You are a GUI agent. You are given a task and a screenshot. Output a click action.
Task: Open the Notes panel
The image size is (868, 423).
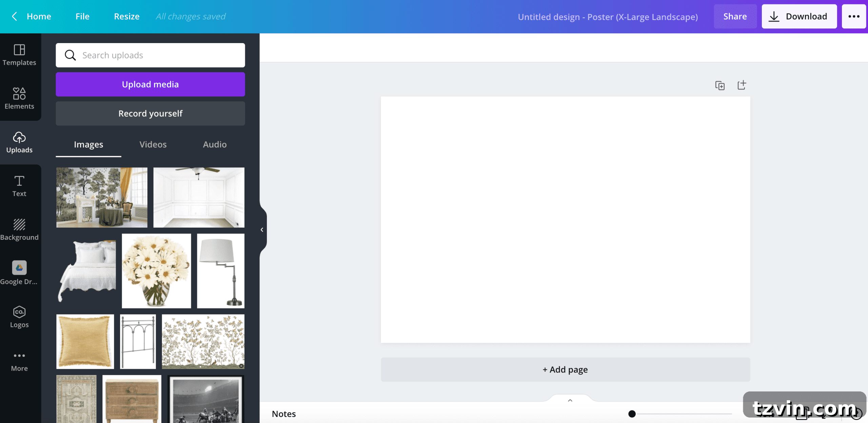[284, 414]
